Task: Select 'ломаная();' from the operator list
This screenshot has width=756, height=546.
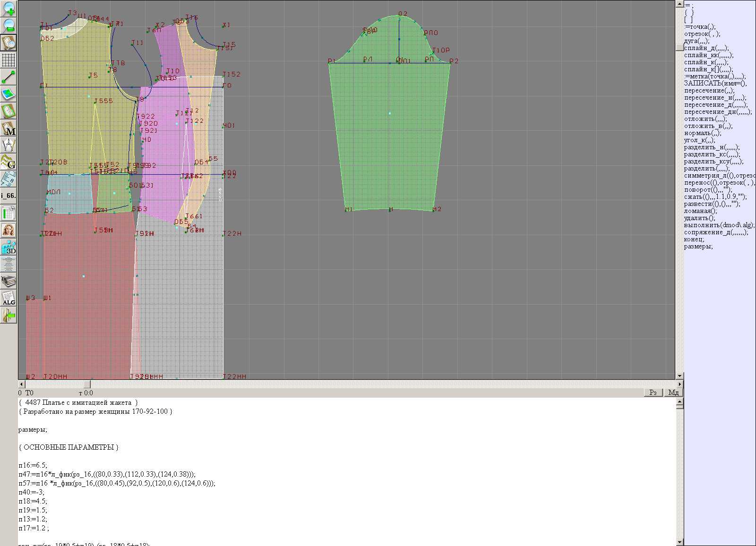Action: coord(700,211)
